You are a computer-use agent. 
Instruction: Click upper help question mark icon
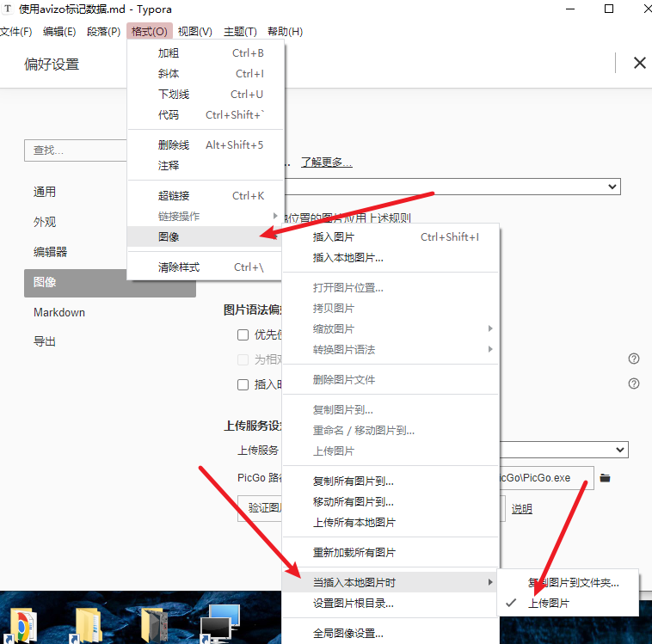point(634,359)
